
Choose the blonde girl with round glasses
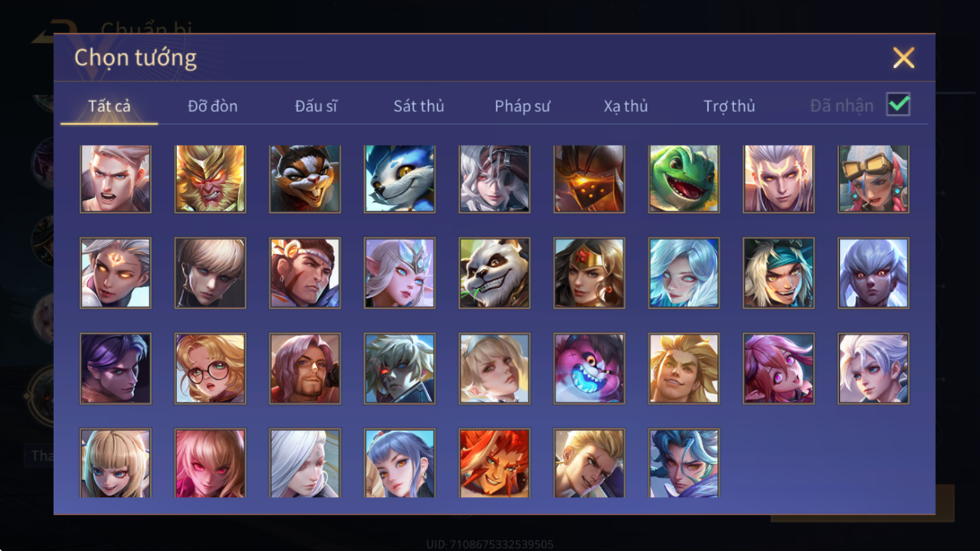210,369
